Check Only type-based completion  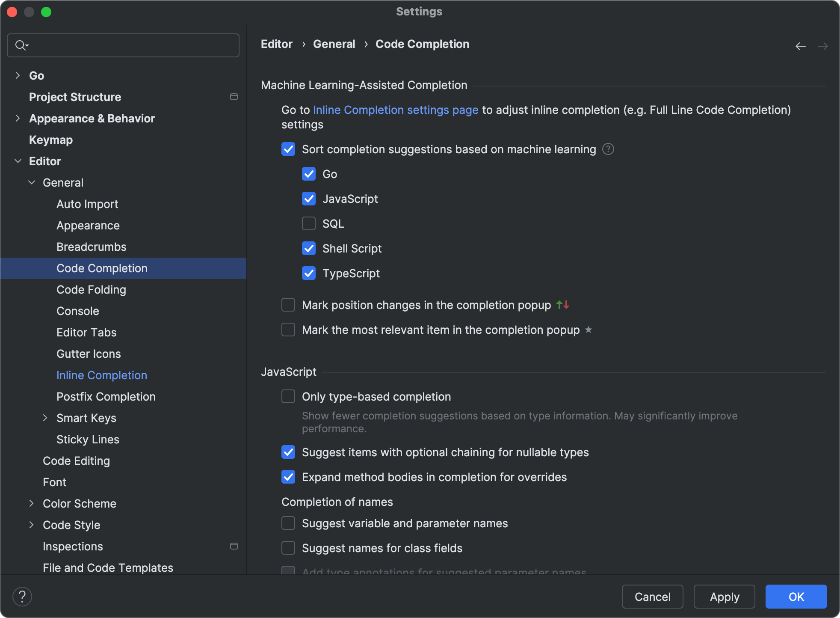pos(288,396)
